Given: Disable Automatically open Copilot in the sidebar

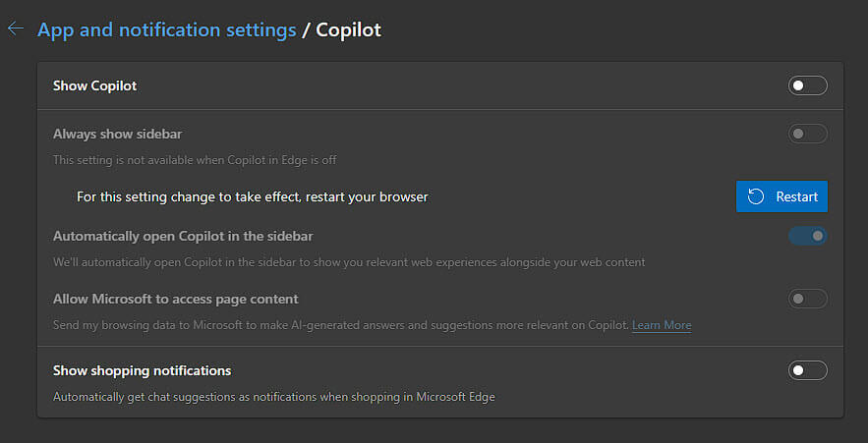Looking at the screenshot, I should pos(808,236).
